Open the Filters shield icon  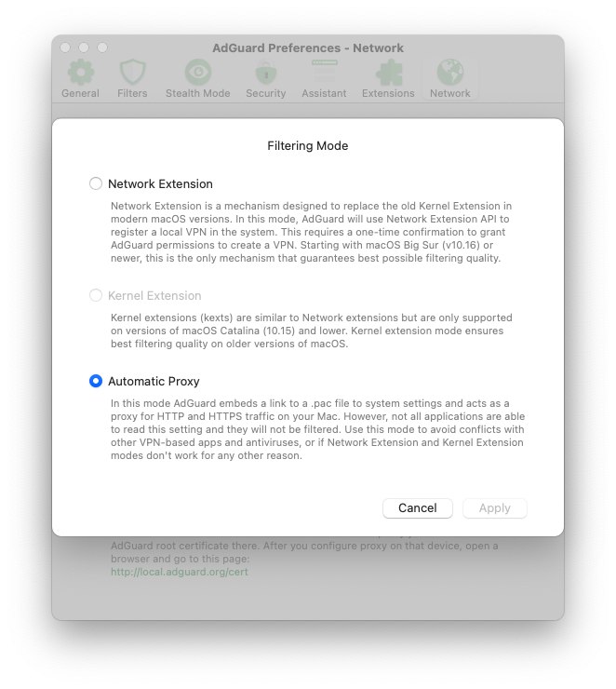(x=132, y=72)
